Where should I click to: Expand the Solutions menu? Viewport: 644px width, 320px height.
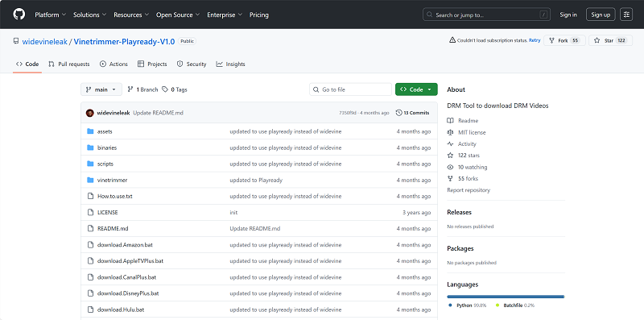click(89, 15)
